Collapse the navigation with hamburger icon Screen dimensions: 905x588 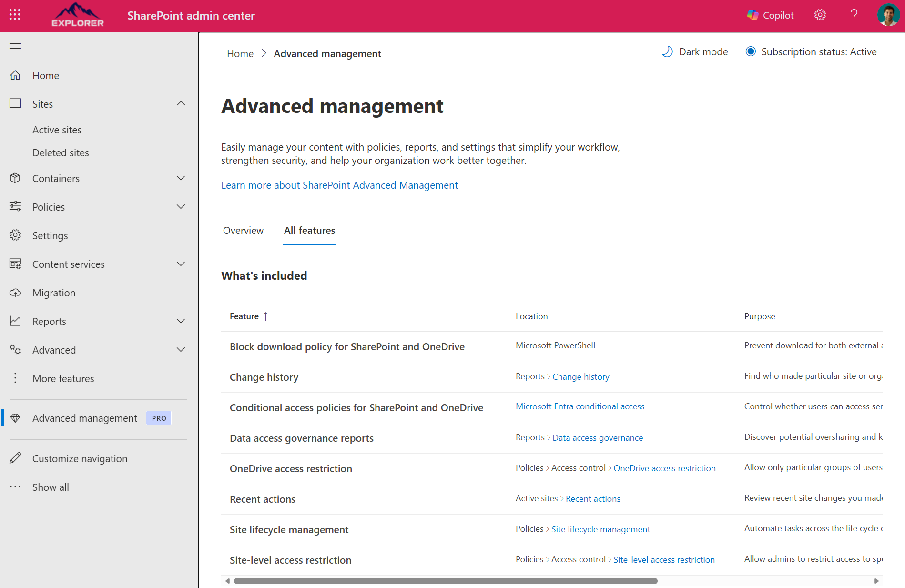(x=15, y=46)
